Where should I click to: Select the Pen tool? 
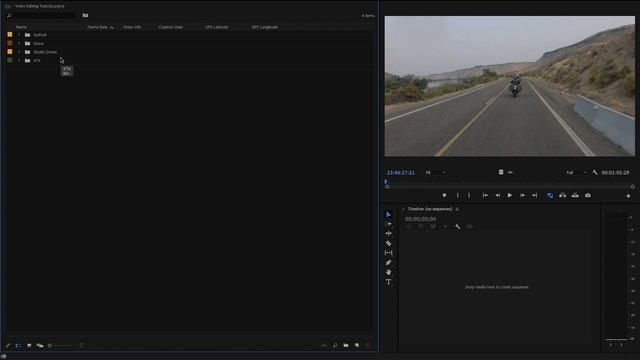click(x=388, y=262)
